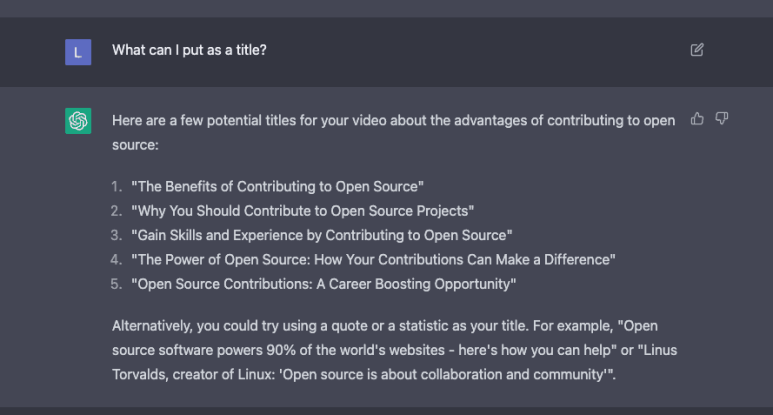Give the response a thumbs down
The height and width of the screenshot is (415, 773).
click(x=722, y=119)
